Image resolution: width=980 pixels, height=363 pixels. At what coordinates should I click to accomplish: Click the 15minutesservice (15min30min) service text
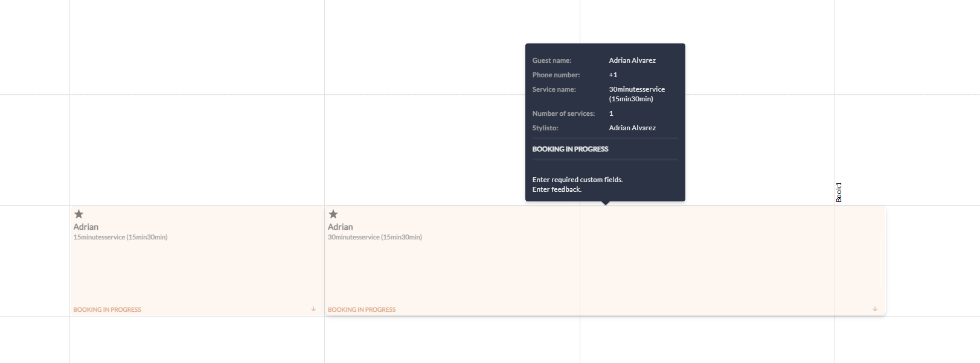pyautogui.click(x=120, y=237)
